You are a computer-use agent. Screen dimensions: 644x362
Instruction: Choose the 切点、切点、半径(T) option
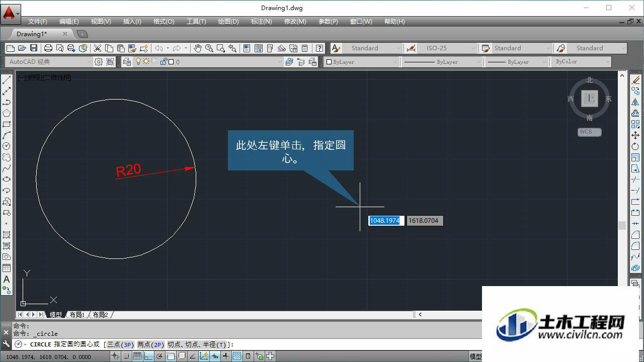[x=197, y=344]
